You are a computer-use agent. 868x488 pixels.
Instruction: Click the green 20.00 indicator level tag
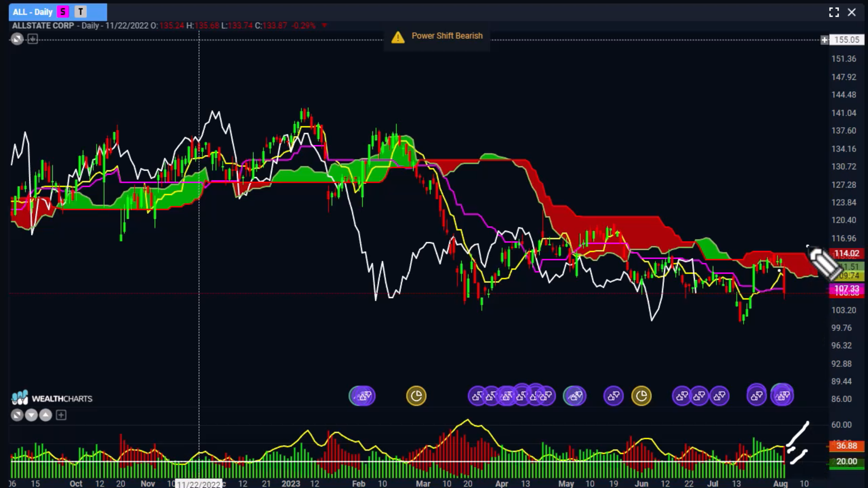(x=846, y=461)
